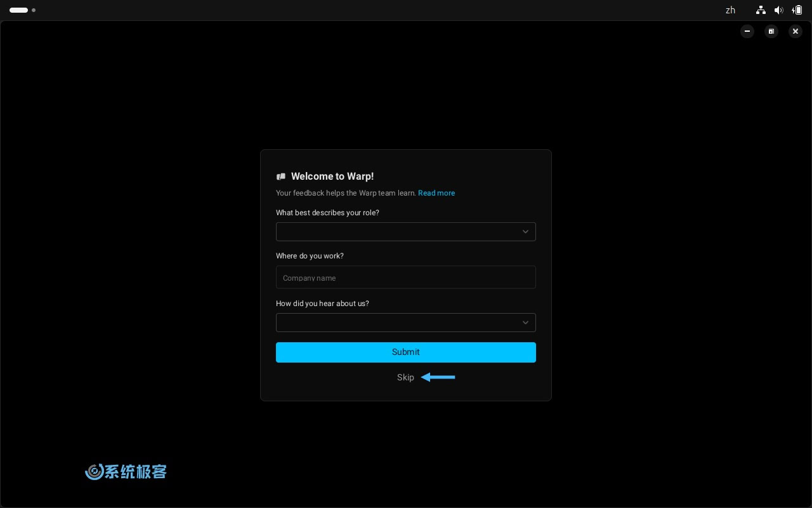Image resolution: width=812 pixels, height=508 pixels.
Task: Minimize the Warp window
Action: point(747,31)
